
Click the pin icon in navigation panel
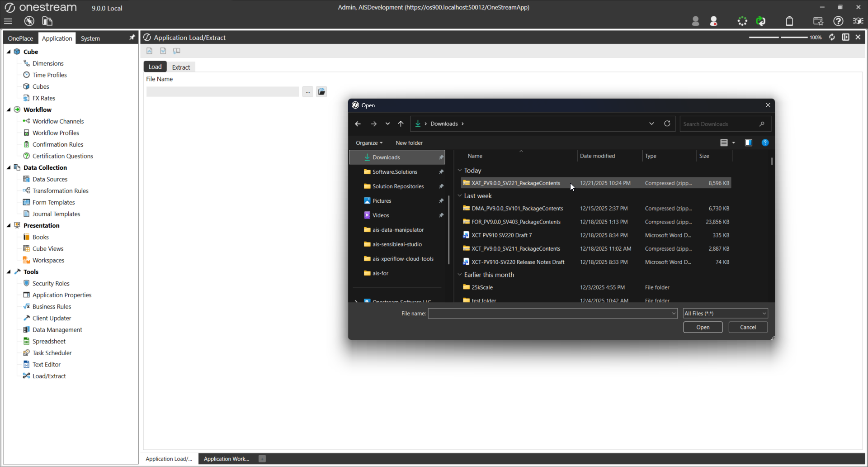(132, 38)
